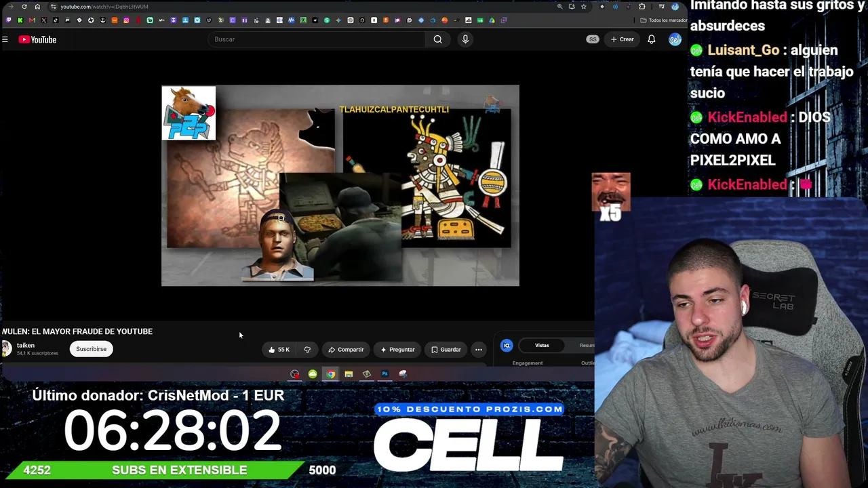Click the '54,1 K suscriptores' count
This screenshot has height=488, width=868.
click(37, 353)
